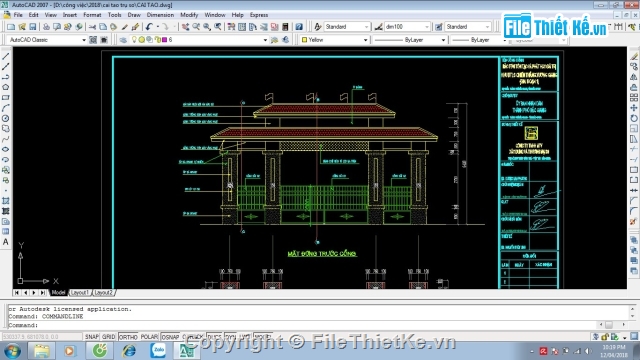Open the Dimension menu

(x=160, y=15)
